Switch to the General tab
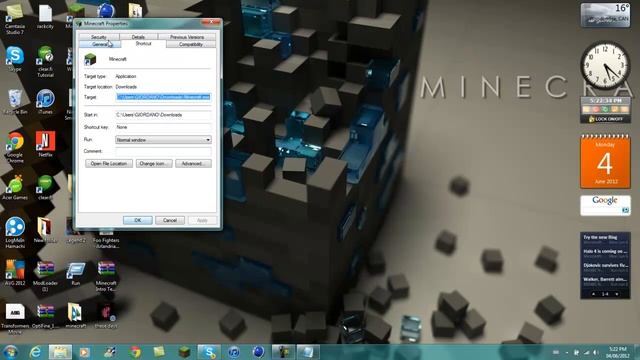This screenshot has width=640, height=360. point(100,44)
